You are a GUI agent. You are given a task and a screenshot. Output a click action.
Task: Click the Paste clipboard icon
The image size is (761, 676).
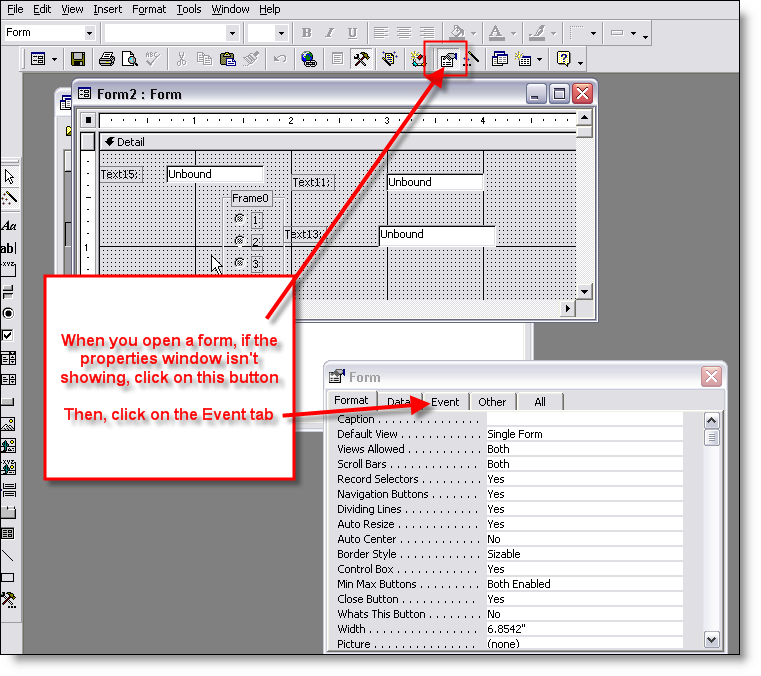228,59
